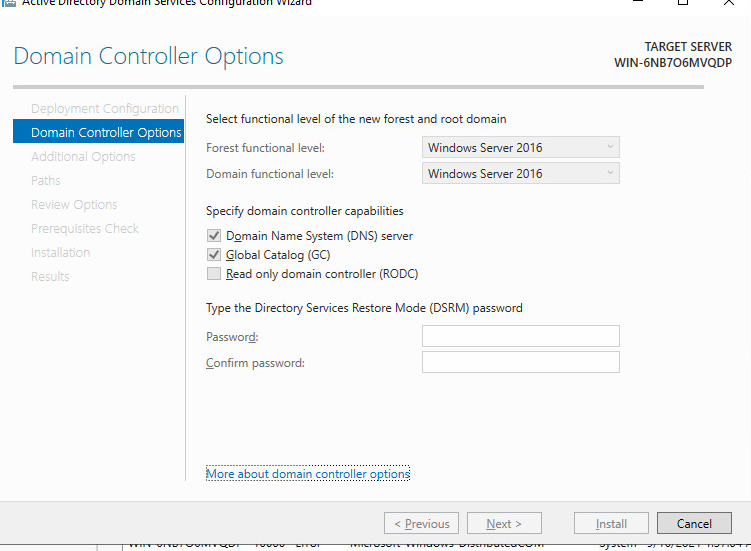Screen dimensions: 751x551
Task: Go to Additional Options step
Action: point(83,157)
